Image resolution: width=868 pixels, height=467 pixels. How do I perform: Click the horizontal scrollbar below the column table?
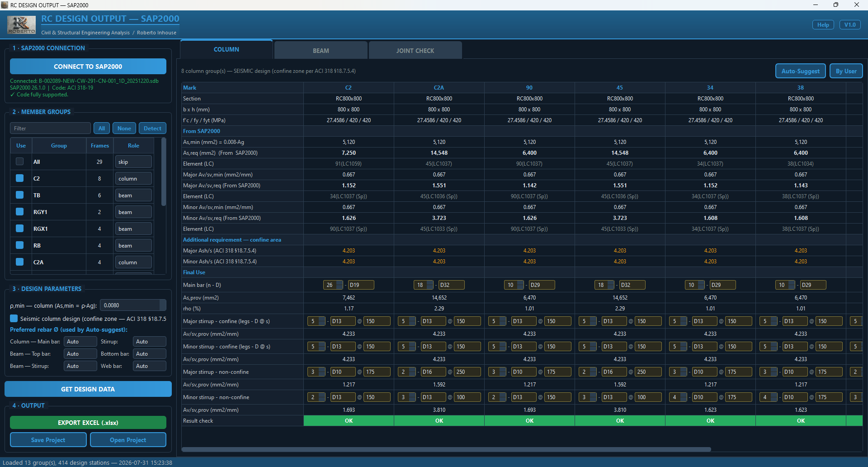point(446,449)
